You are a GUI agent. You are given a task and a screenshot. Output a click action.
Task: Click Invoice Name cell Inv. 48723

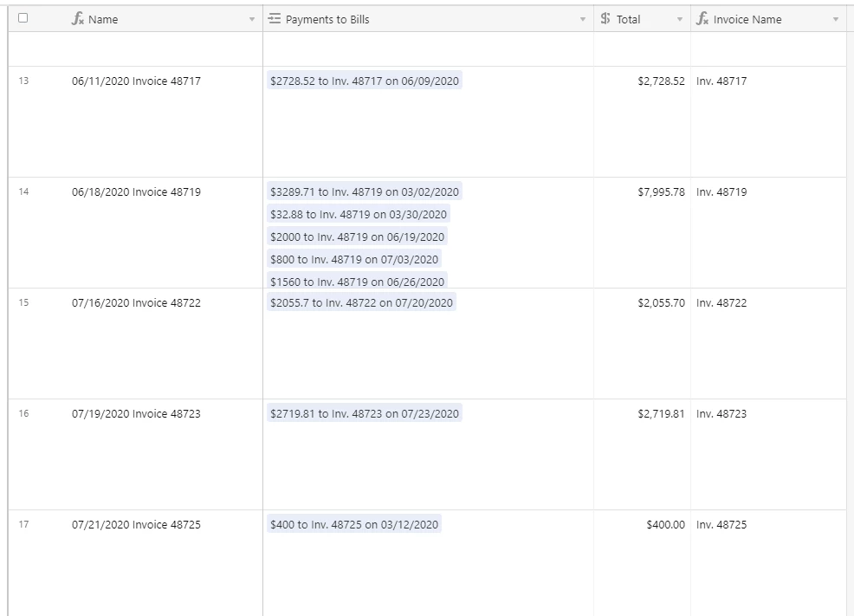point(768,454)
